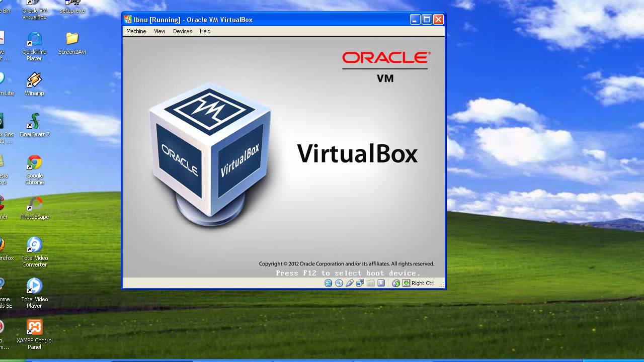Viewport: 644px width, 362px height.
Task: Click the video capture/virtualization chip icon
Action: (x=381, y=283)
